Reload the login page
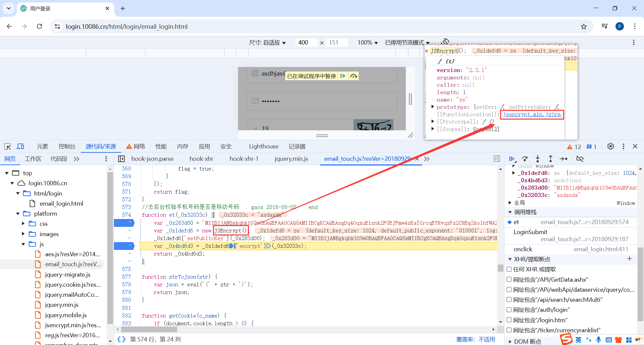The height and width of the screenshot is (345, 644). pyautogui.click(x=40, y=26)
